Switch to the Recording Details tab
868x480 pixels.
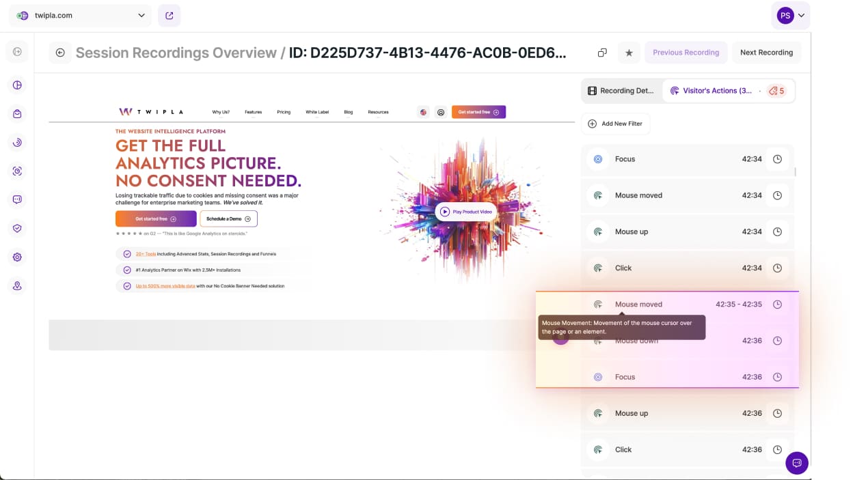(622, 91)
